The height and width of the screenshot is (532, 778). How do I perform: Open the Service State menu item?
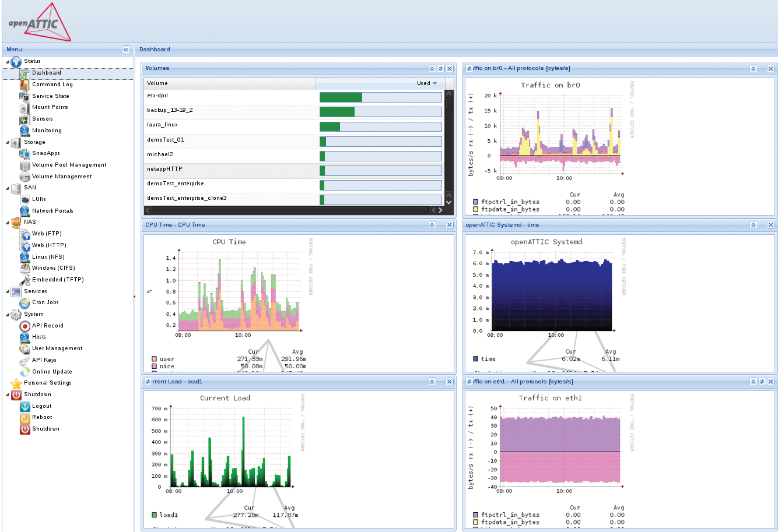pyautogui.click(x=50, y=96)
